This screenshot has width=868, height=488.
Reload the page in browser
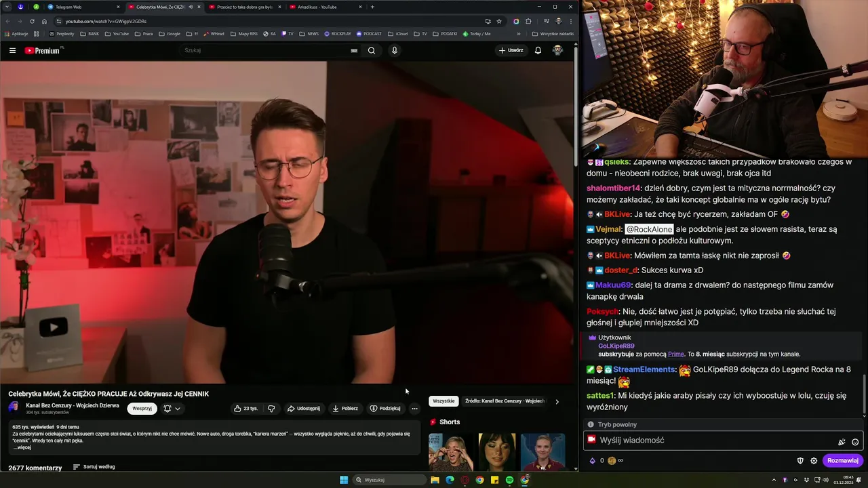pos(31,21)
